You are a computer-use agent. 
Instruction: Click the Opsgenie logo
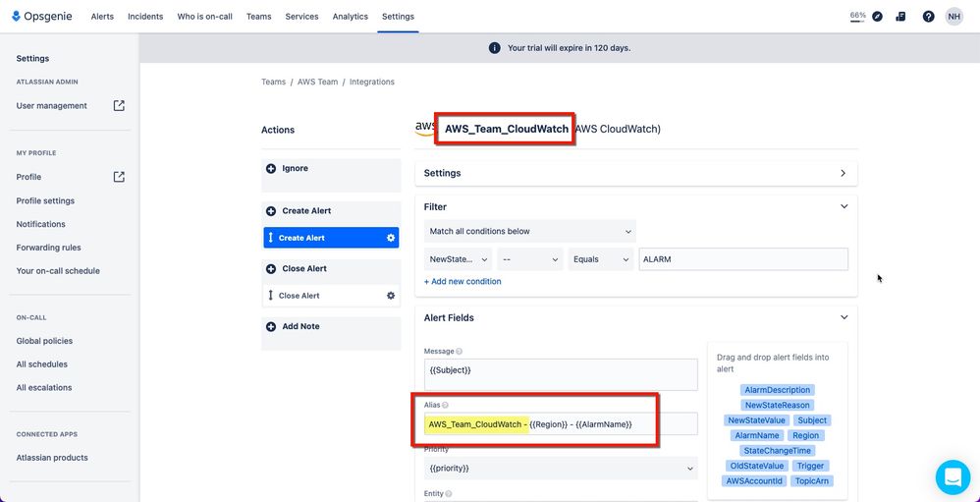pyautogui.click(x=42, y=17)
